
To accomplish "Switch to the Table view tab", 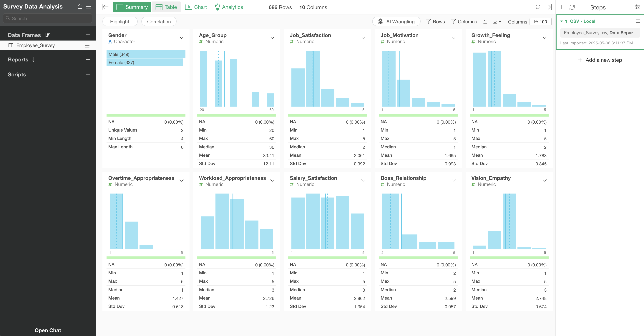I will click(166, 7).
